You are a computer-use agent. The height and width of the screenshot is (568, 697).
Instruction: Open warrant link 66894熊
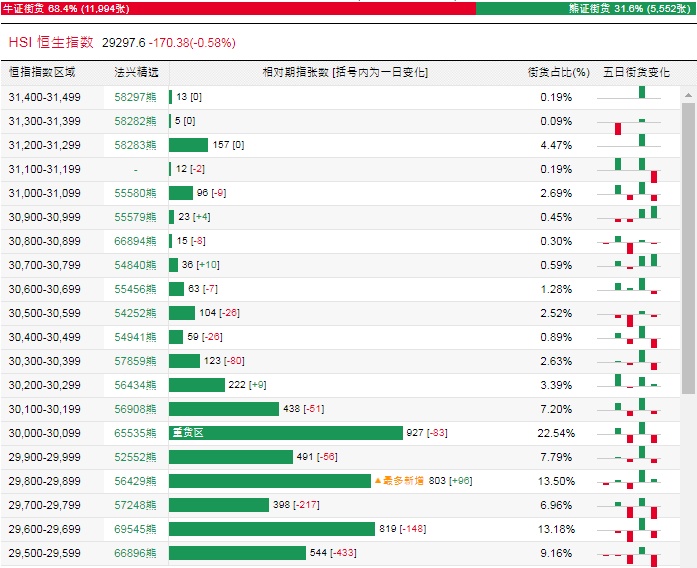(135, 241)
